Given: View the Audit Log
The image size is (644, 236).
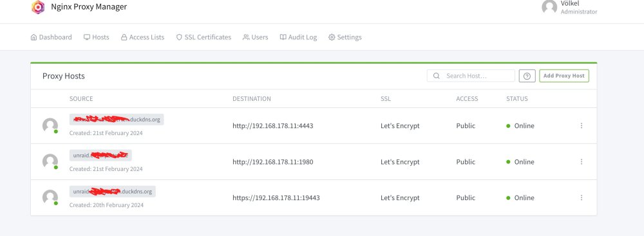Looking at the screenshot, I should [x=299, y=37].
